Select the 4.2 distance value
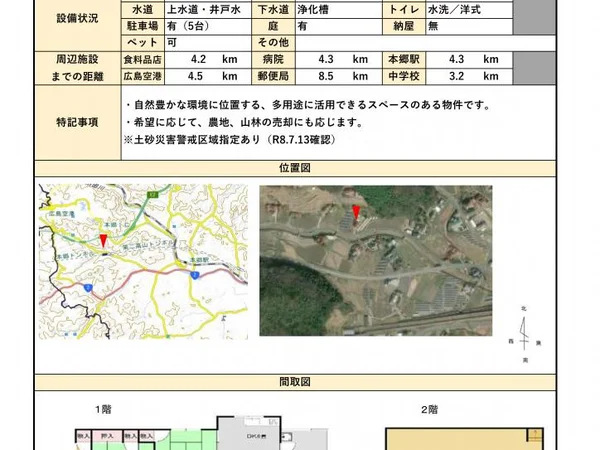Screen dimensions: 600x450 (198, 59)
